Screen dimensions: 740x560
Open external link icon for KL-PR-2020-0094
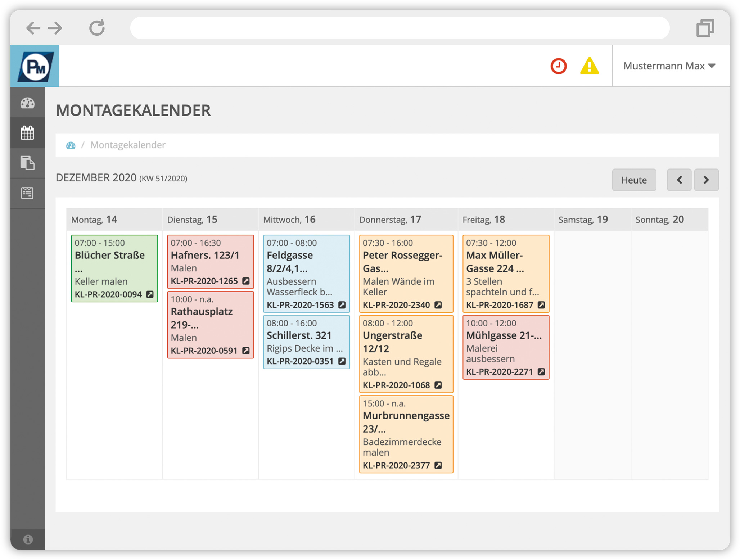pyautogui.click(x=150, y=294)
